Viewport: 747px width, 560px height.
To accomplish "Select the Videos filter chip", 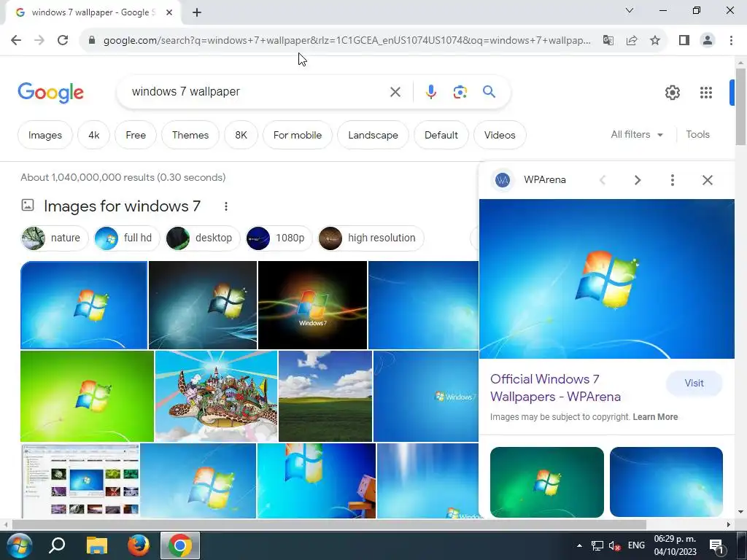I will 500,135.
